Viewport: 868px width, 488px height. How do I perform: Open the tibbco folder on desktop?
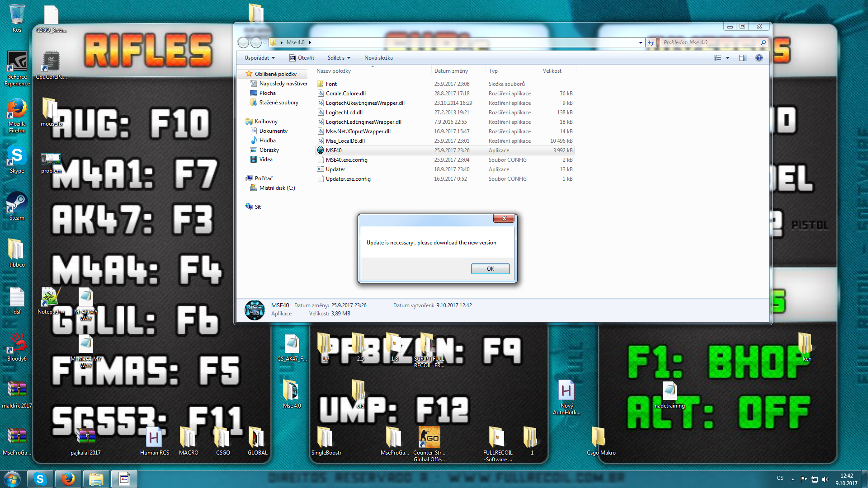pyautogui.click(x=17, y=253)
